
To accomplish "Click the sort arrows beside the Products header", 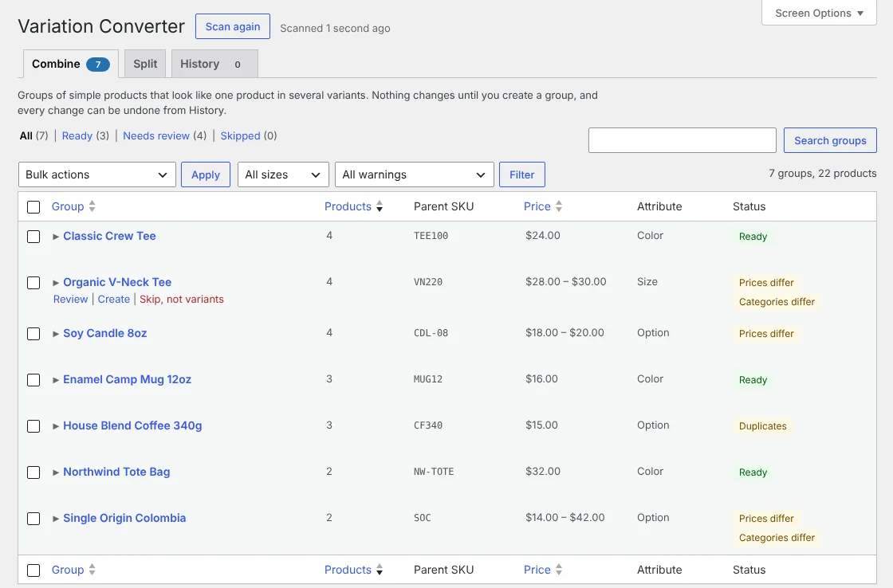I will tap(380, 206).
